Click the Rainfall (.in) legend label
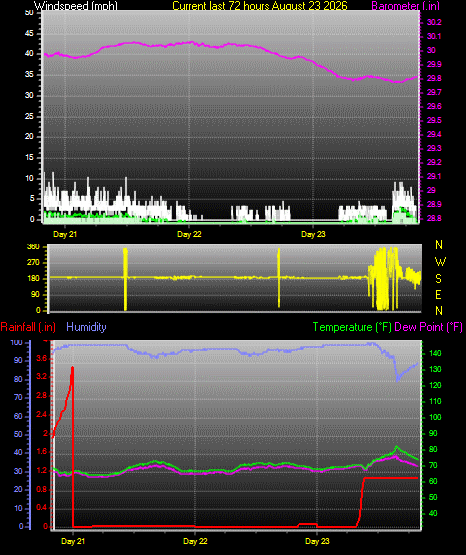This screenshot has width=466, height=555. point(28,327)
